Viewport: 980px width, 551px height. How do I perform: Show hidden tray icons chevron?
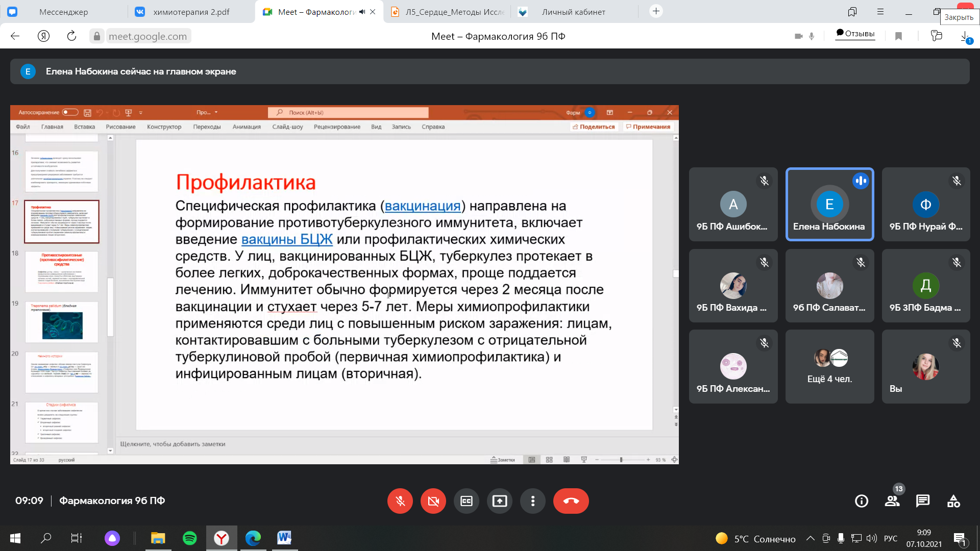tap(811, 538)
